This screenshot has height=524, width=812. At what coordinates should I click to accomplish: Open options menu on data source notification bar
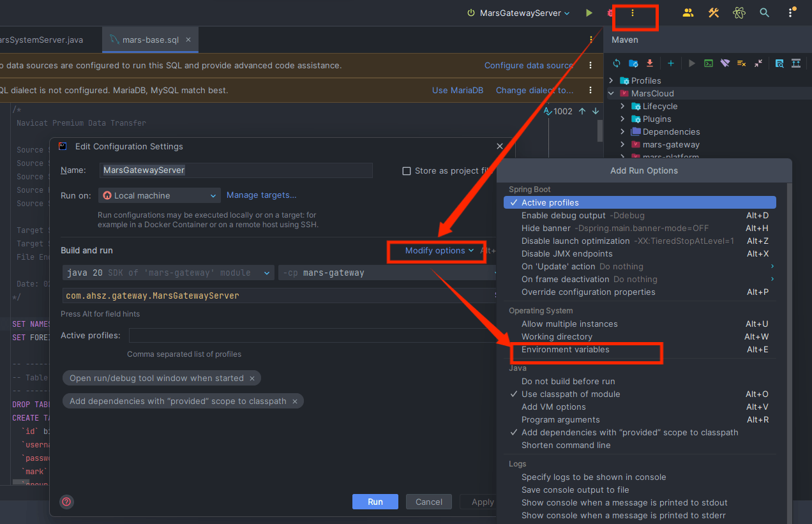click(591, 65)
